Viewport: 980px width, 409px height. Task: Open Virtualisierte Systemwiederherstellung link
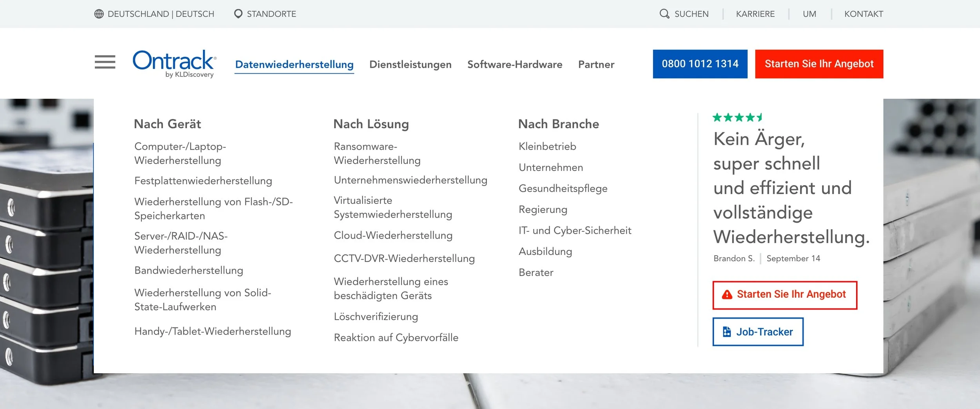(x=393, y=207)
